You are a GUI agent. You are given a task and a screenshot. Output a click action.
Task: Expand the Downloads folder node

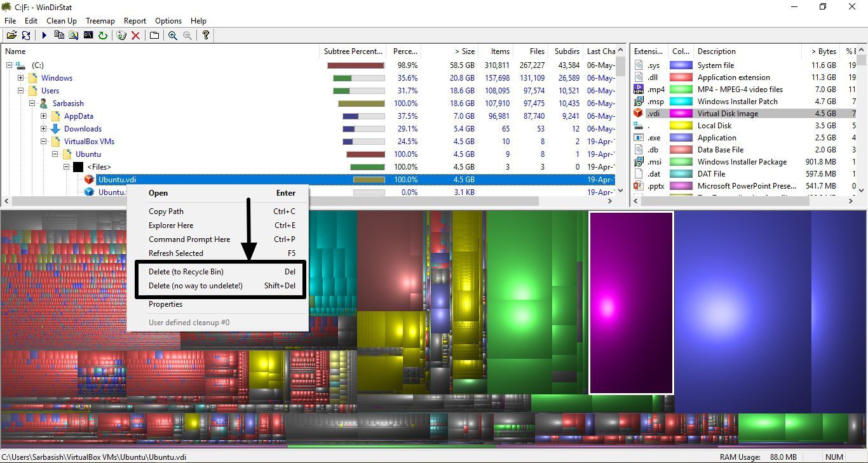[44, 129]
